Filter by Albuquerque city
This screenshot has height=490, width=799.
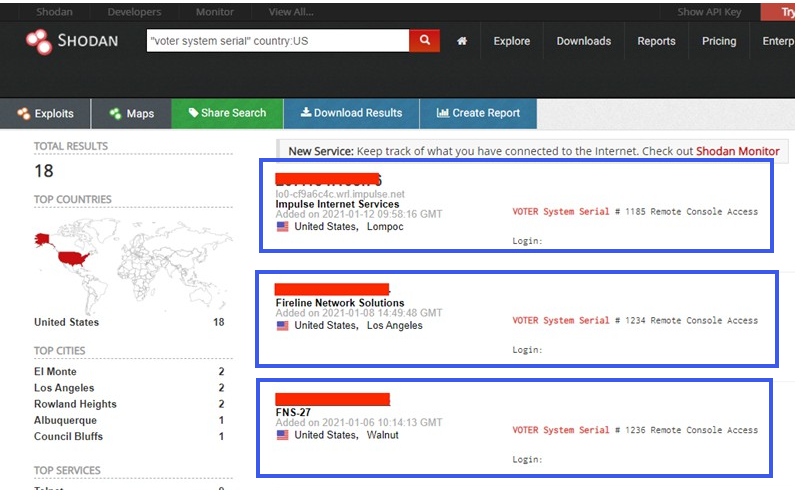click(65, 420)
